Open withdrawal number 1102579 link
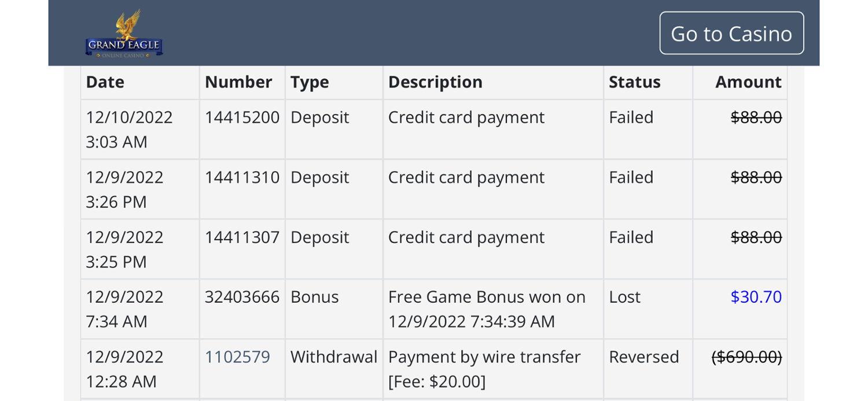The height and width of the screenshot is (401, 868). [x=237, y=356]
